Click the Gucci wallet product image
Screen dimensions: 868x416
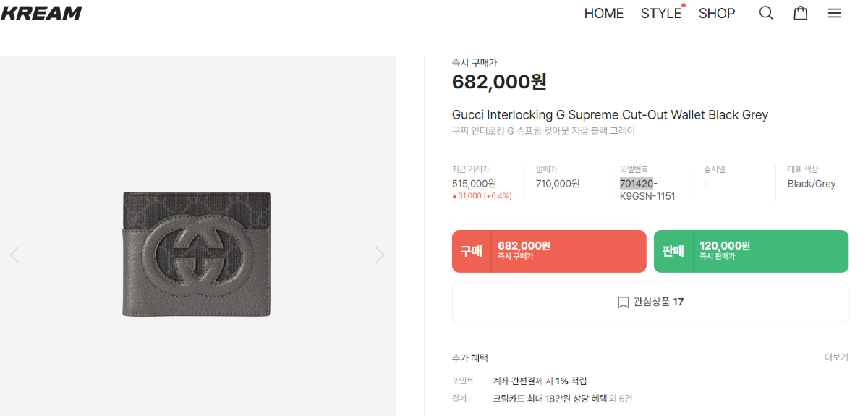coord(197,254)
